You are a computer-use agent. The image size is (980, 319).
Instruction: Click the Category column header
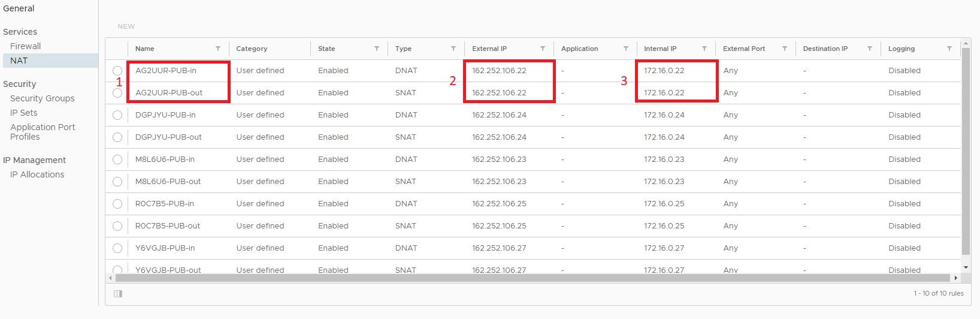click(252, 49)
